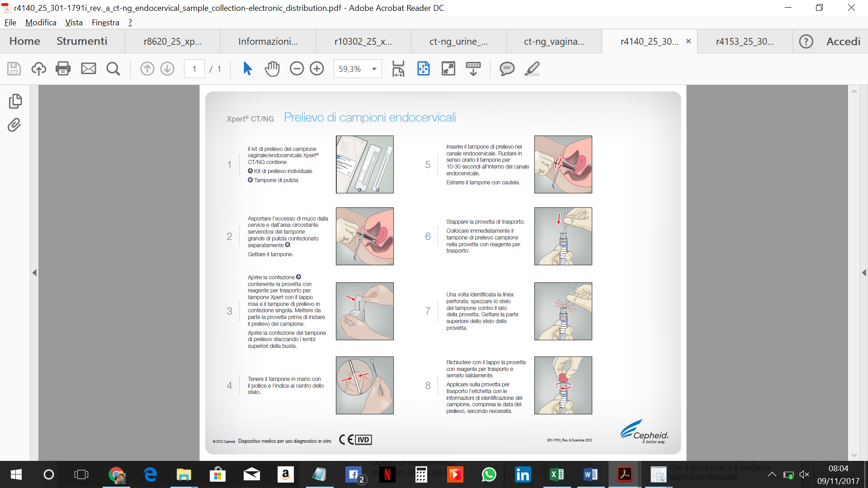Switch to Informazioni... document tab
The image size is (868, 488).
tap(268, 42)
